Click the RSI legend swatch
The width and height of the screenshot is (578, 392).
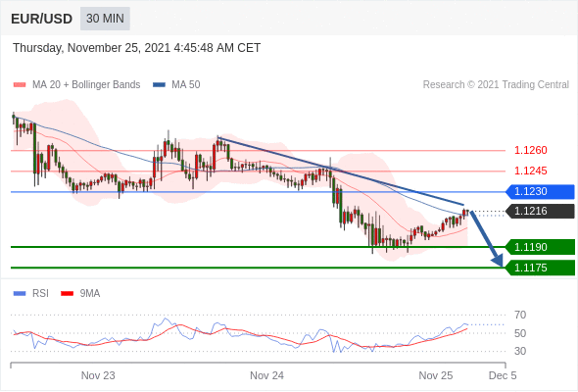(20, 294)
